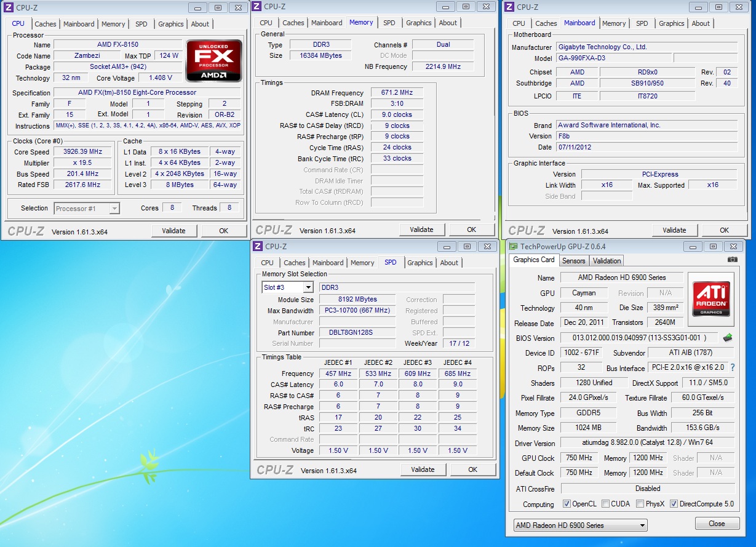
Task: Click Validate in the CPU-Z CPU window
Action: point(173,231)
